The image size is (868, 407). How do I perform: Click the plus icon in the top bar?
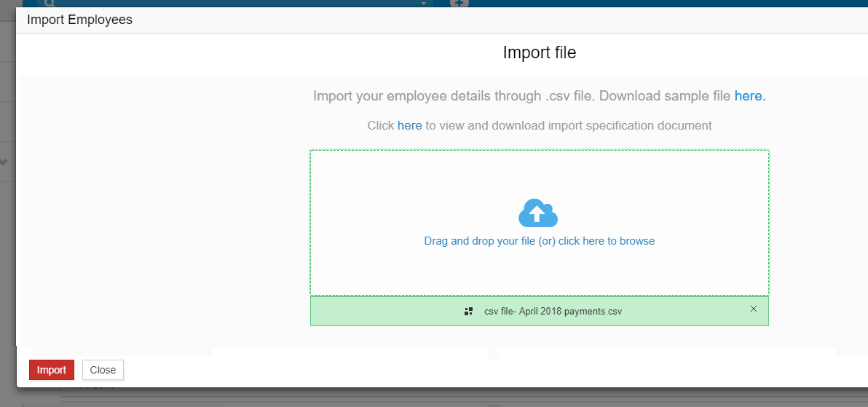coord(458,3)
